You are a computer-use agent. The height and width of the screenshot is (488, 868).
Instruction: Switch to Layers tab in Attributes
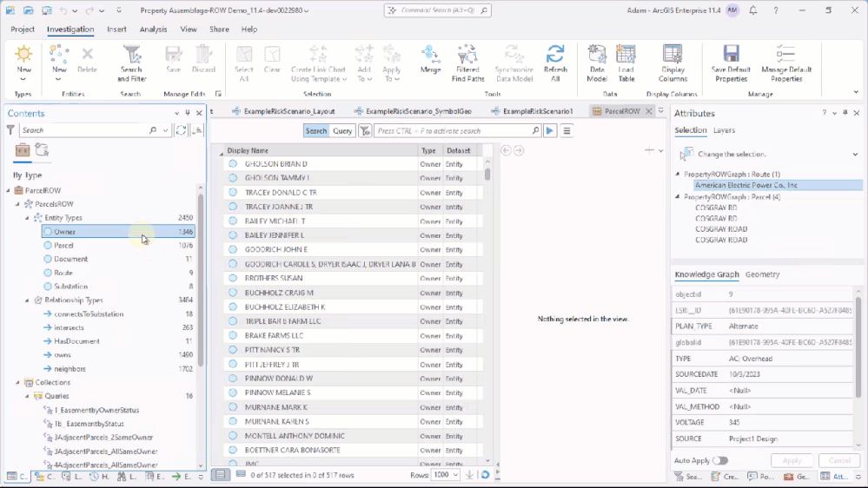pos(724,130)
